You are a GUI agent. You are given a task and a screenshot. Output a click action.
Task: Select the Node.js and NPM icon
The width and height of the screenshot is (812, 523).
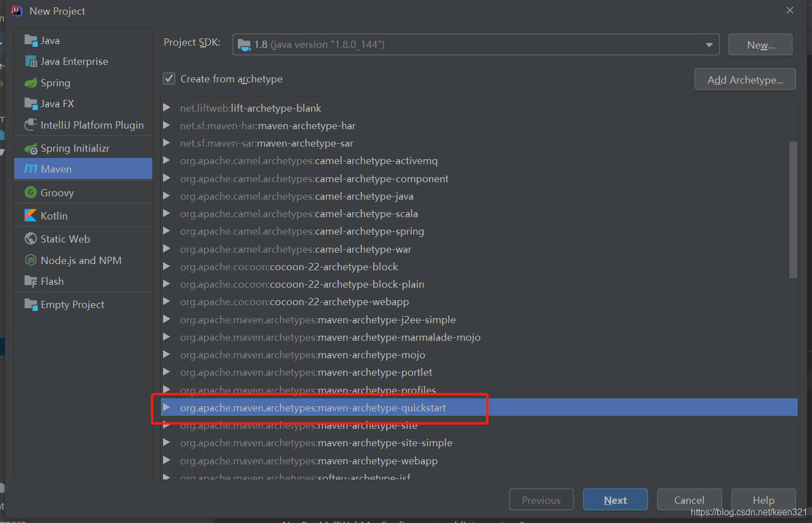coord(30,260)
